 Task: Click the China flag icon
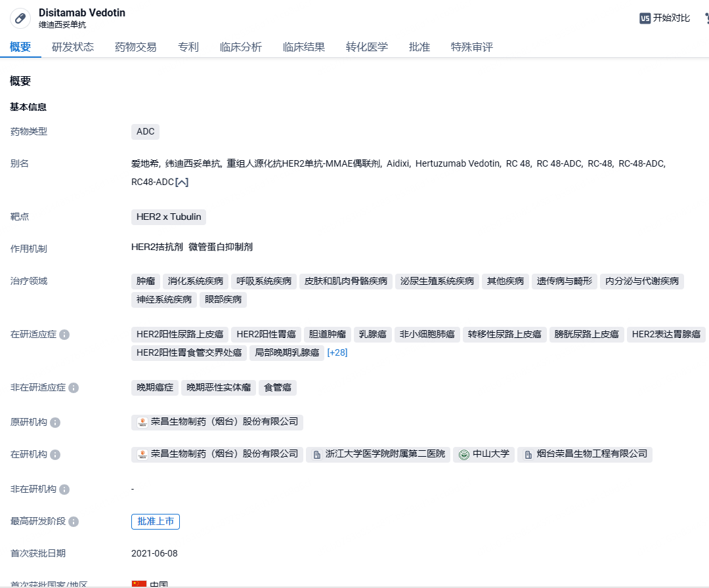coord(139,584)
